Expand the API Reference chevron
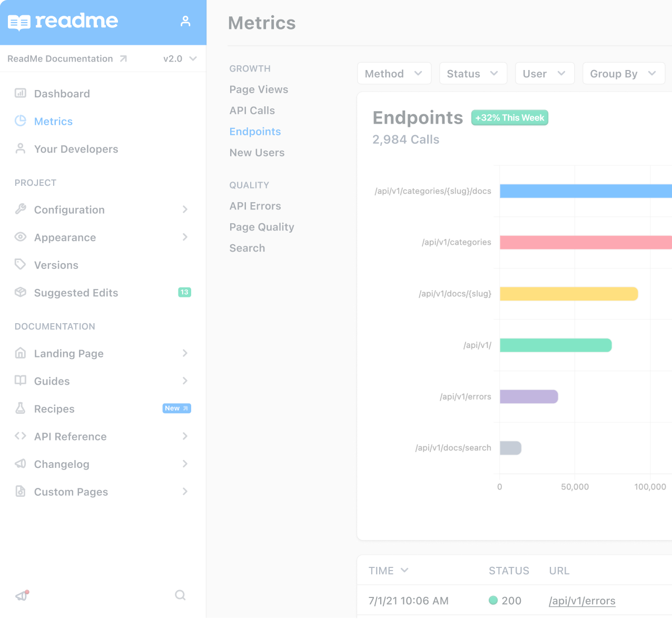Viewport: 672px width, 619px height. tap(185, 436)
